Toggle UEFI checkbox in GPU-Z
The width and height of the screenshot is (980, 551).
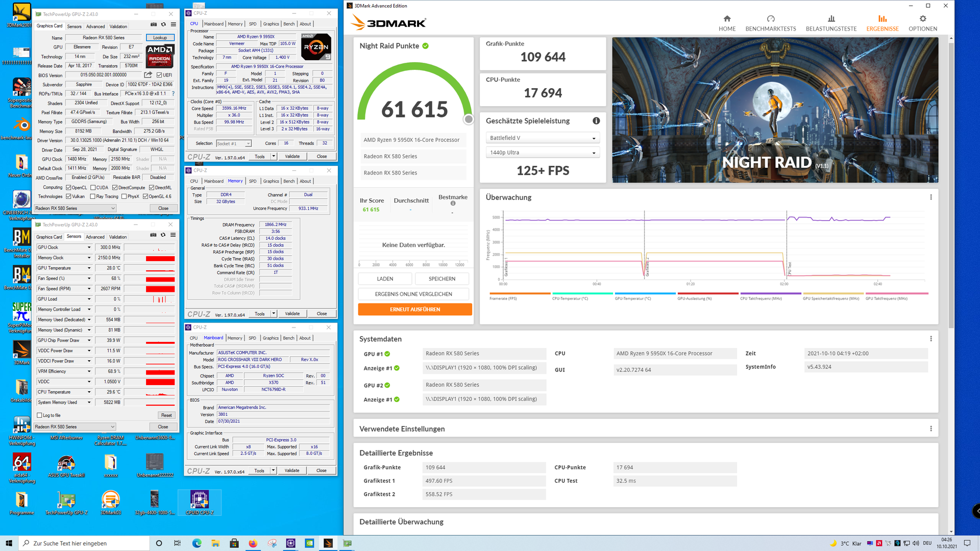pos(159,75)
